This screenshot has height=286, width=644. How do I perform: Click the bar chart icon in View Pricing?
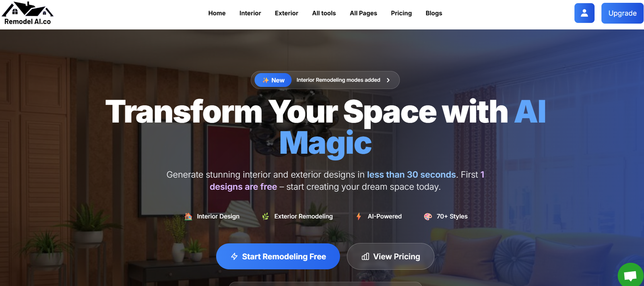click(365, 257)
